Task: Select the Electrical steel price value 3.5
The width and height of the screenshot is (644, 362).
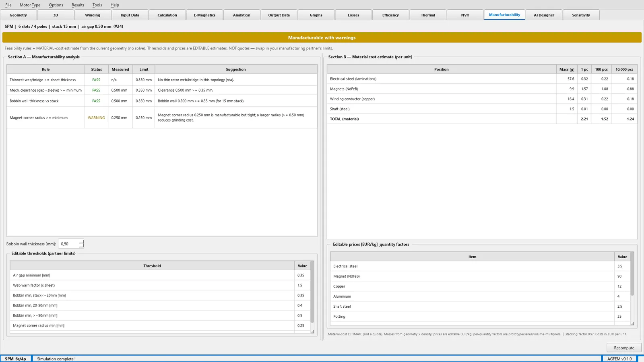Action: pyautogui.click(x=622, y=266)
